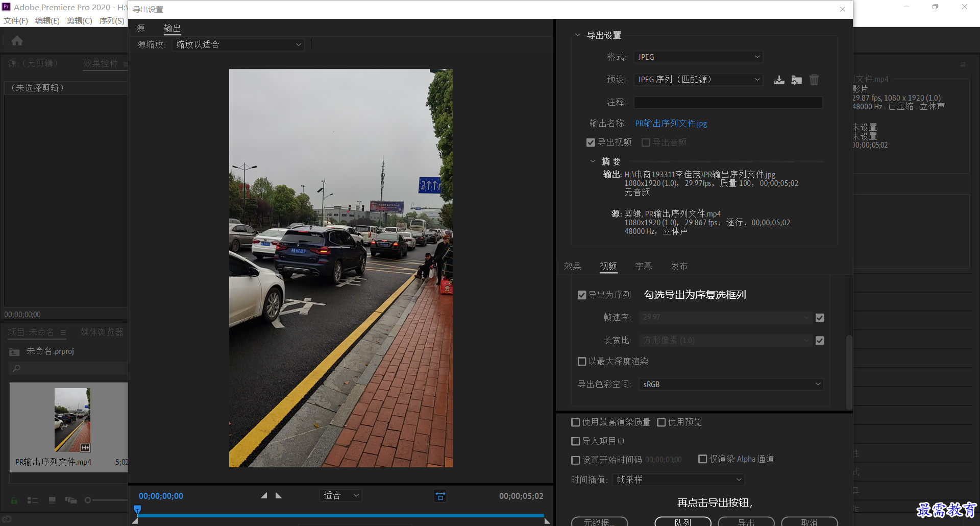The height and width of the screenshot is (526, 980).
Task: Uncheck the 导出为序列 checkbox
Action: click(581, 295)
